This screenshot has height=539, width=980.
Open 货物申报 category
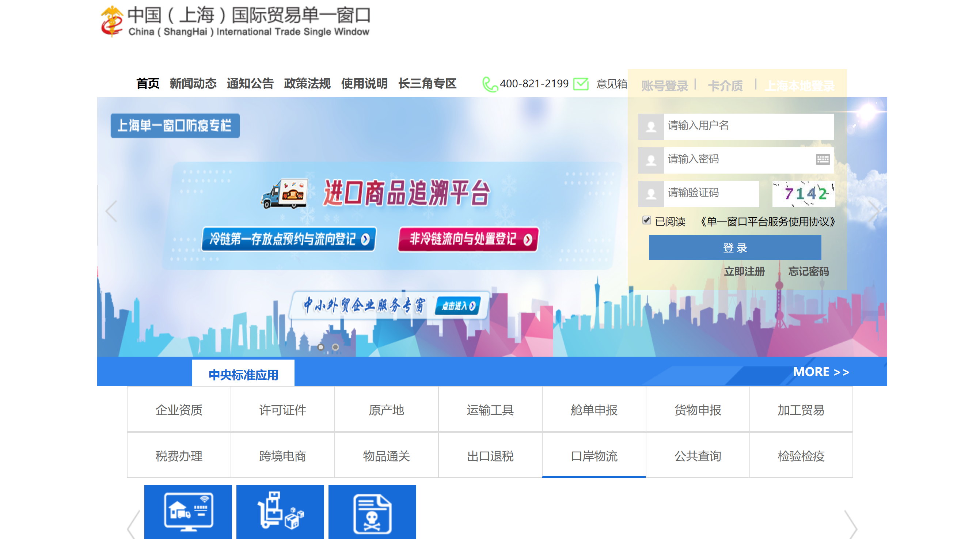click(698, 409)
